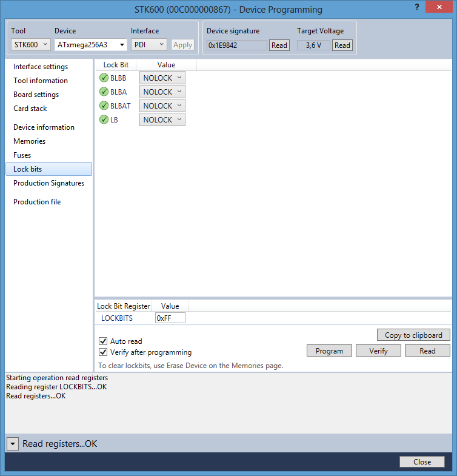The image size is (457, 476).
Task: Switch to the Memories page
Action: (30, 141)
